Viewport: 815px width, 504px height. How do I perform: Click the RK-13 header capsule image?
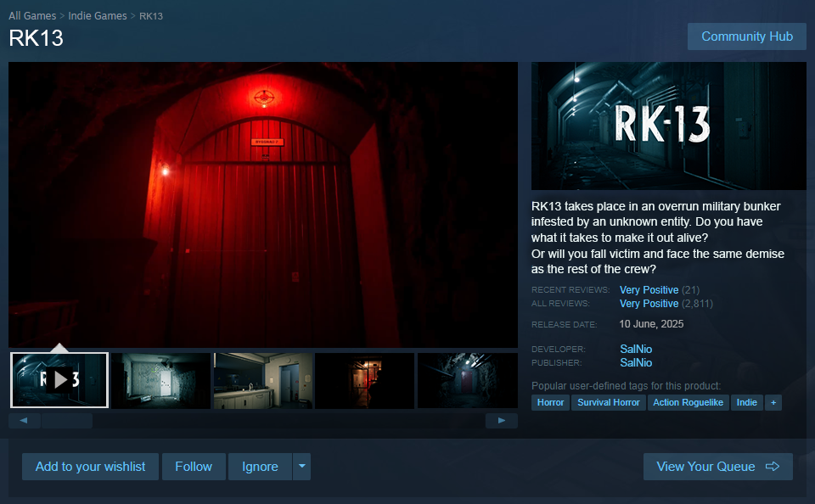[668, 126]
